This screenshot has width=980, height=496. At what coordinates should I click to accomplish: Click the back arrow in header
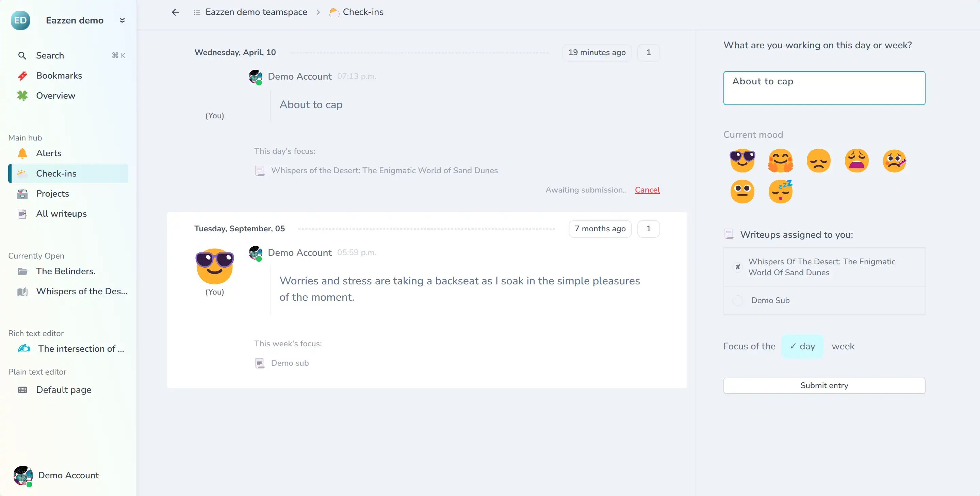point(175,12)
